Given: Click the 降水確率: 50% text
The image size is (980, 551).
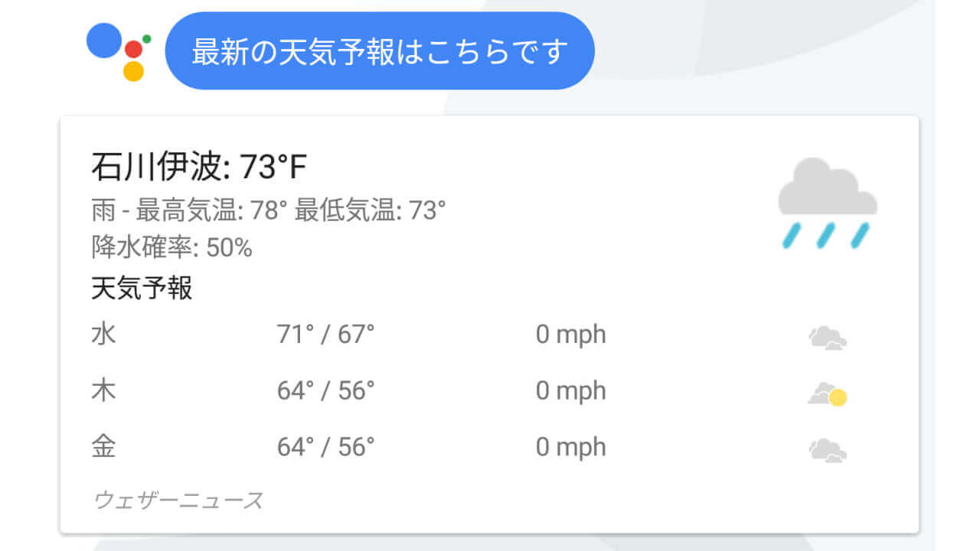Looking at the screenshot, I should 171,247.
